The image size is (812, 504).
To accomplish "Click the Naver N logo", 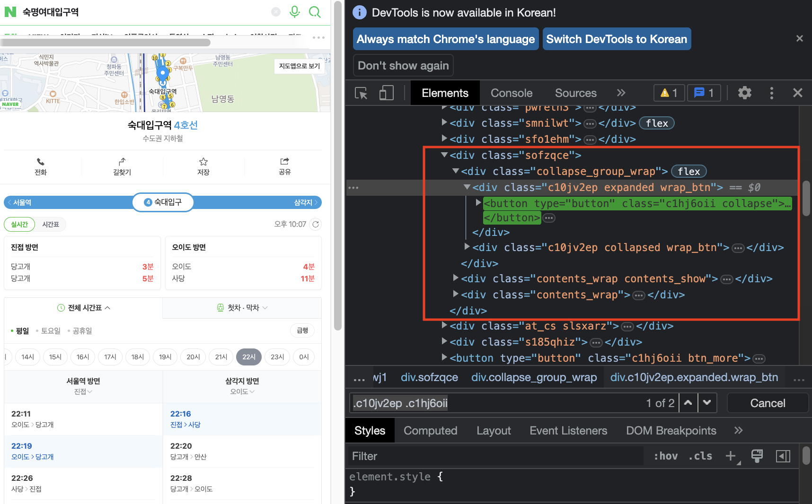I will (10, 12).
